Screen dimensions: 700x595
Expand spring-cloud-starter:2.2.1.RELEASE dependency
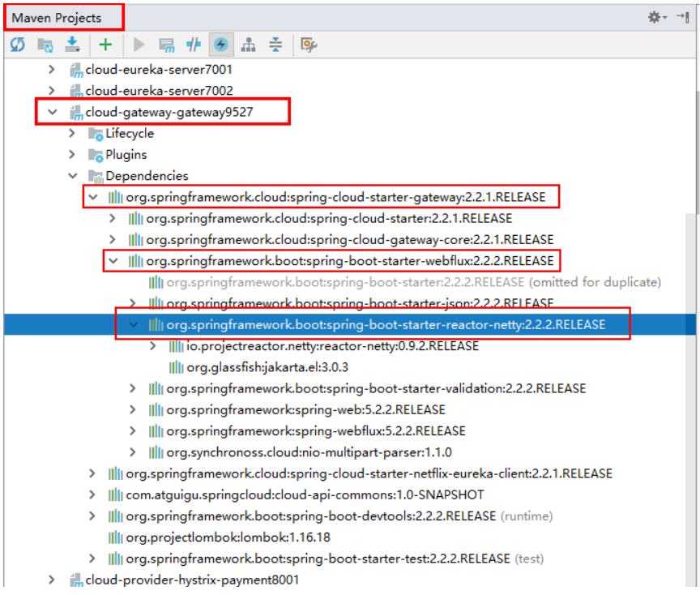(113, 218)
